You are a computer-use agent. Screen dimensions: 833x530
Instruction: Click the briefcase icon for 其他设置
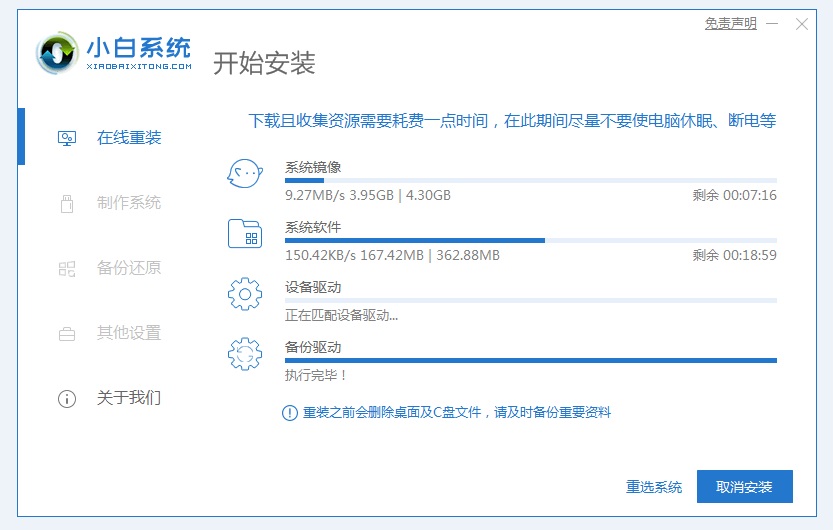click(67, 333)
